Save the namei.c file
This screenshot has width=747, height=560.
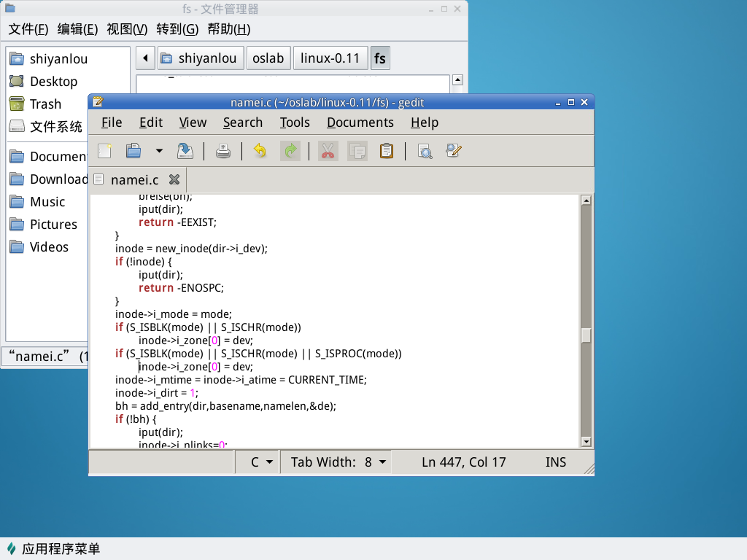click(185, 151)
